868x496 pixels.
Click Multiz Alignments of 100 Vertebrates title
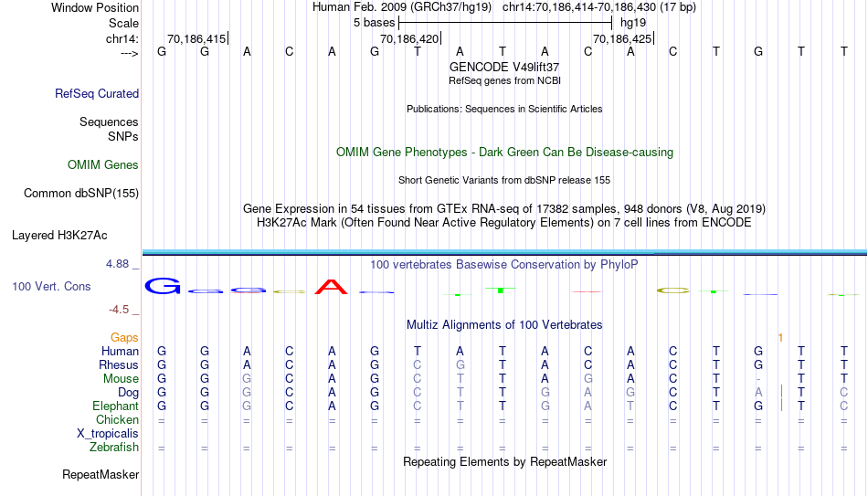(504, 325)
